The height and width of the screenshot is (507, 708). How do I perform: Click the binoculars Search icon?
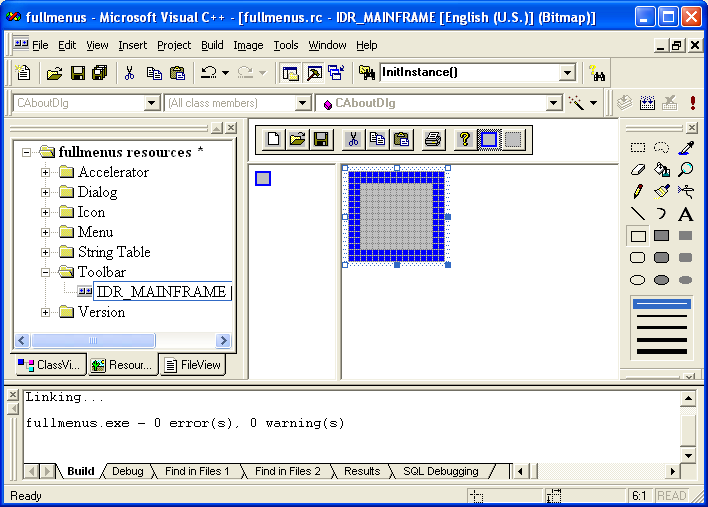[597, 73]
